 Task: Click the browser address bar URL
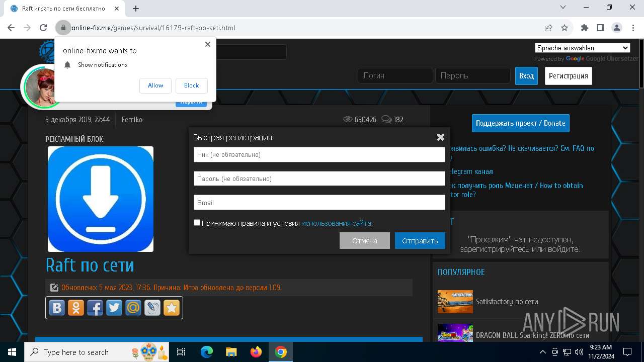(153, 28)
